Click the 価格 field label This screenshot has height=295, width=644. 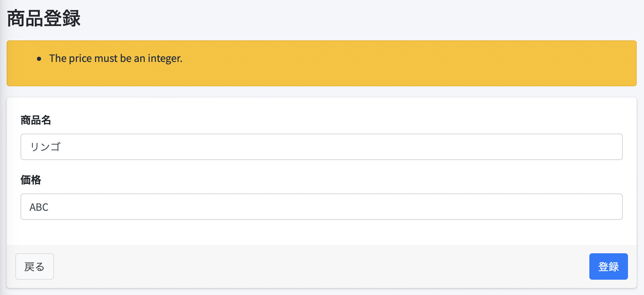tap(31, 180)
